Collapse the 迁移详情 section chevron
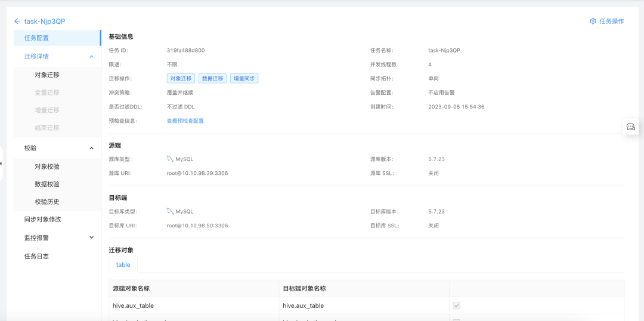Viewport: 644px width, 321px height. (x=92, y=56)
